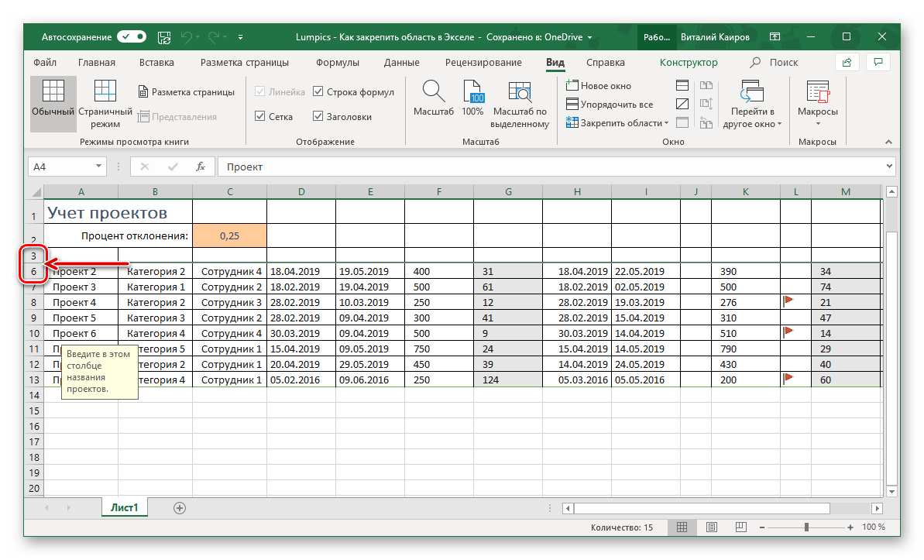The image size is (924, 560).
Task: Set zoom to 100% via ribbon icon
Action: pos(472,101)
